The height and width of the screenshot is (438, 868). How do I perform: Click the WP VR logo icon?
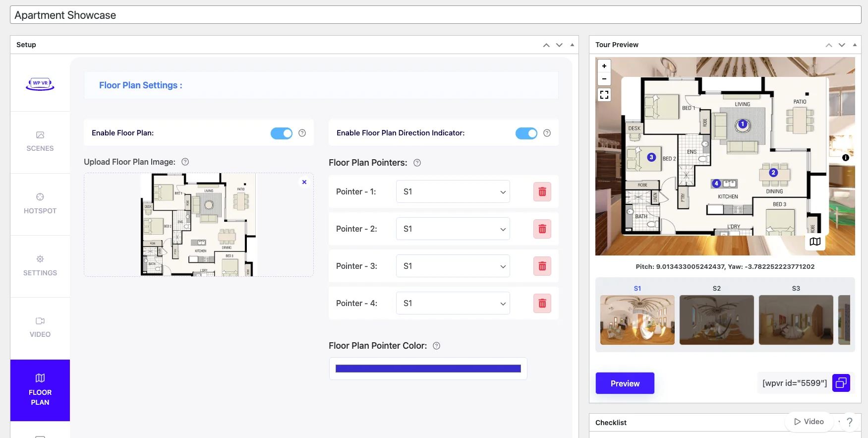40,84
